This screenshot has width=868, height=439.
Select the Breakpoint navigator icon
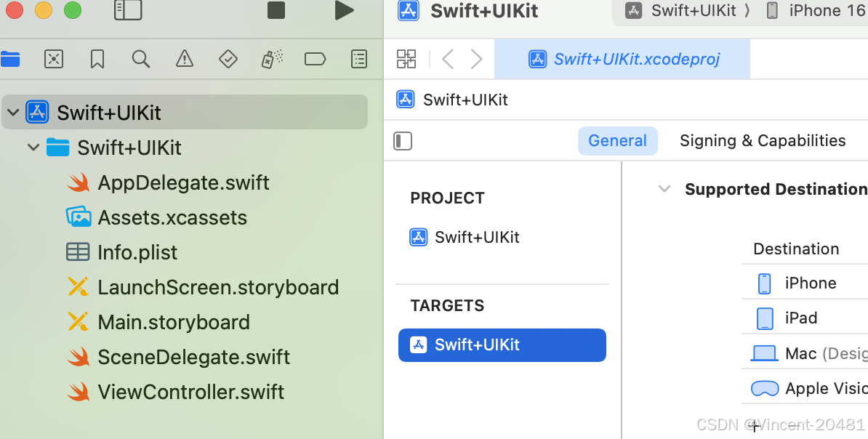click(315, 59)
